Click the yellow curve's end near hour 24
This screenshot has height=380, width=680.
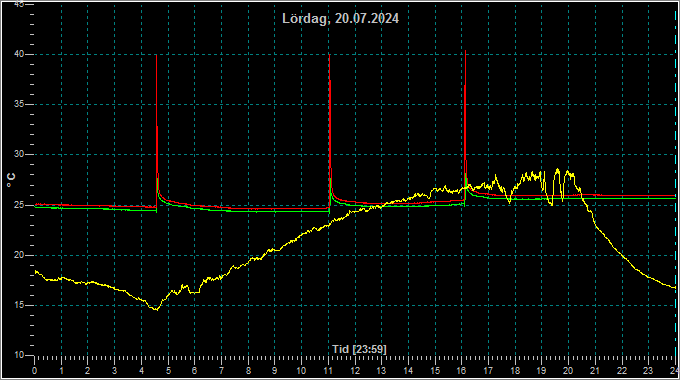coord(674,288)
